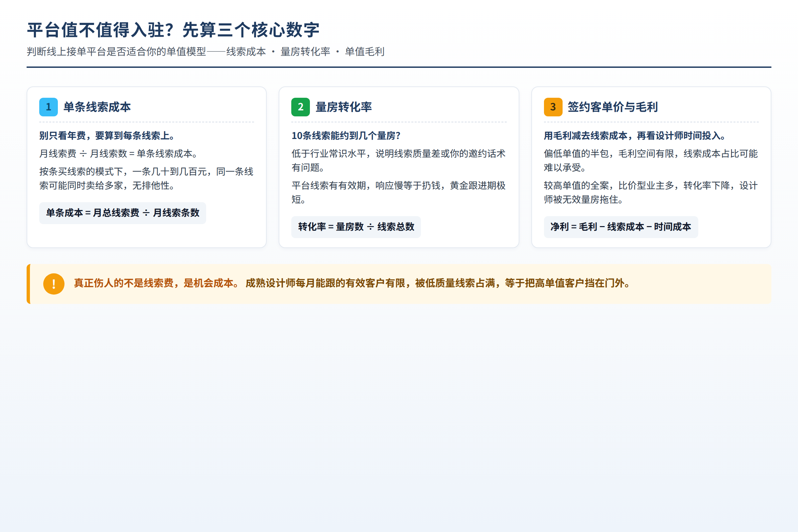
Task: Click the card heading 单条线索成本
Action: (x=97, y=107)
